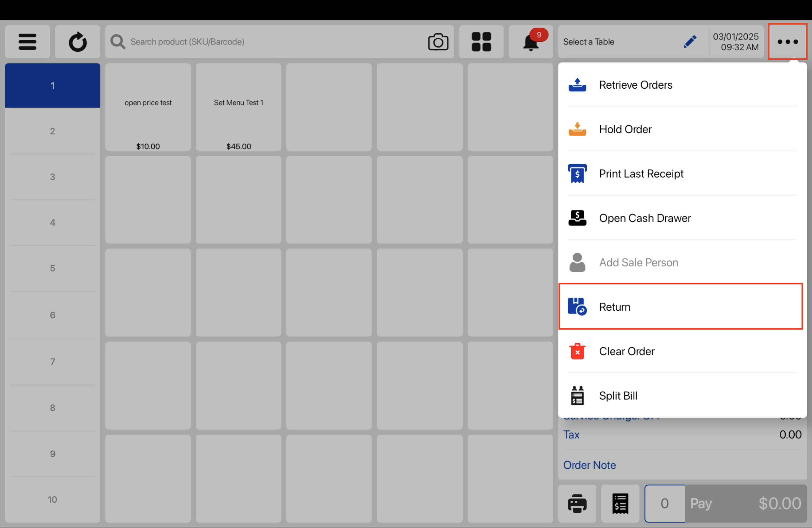Choose Split Bill menu option

click(618, 396)
